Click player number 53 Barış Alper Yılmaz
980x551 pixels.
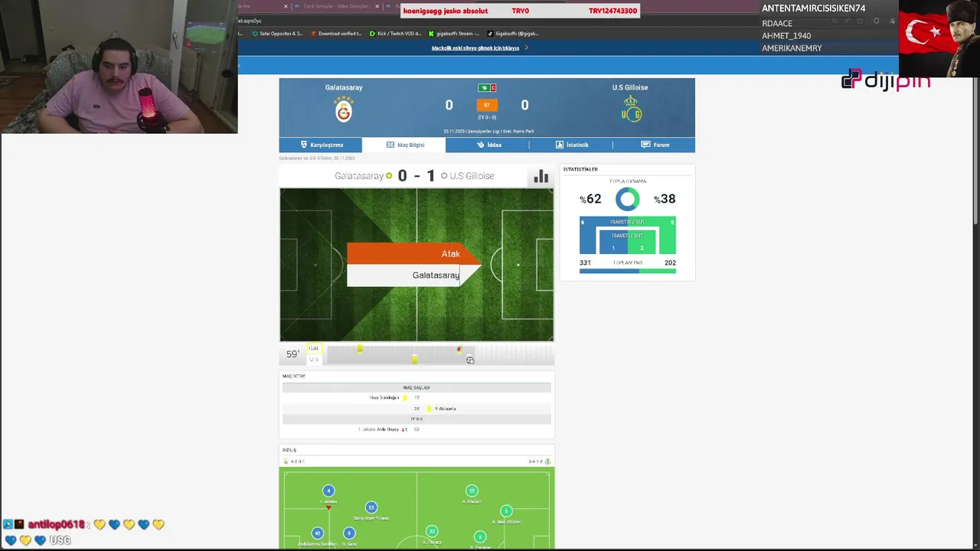pyautogui.click(x=371, y=507)
